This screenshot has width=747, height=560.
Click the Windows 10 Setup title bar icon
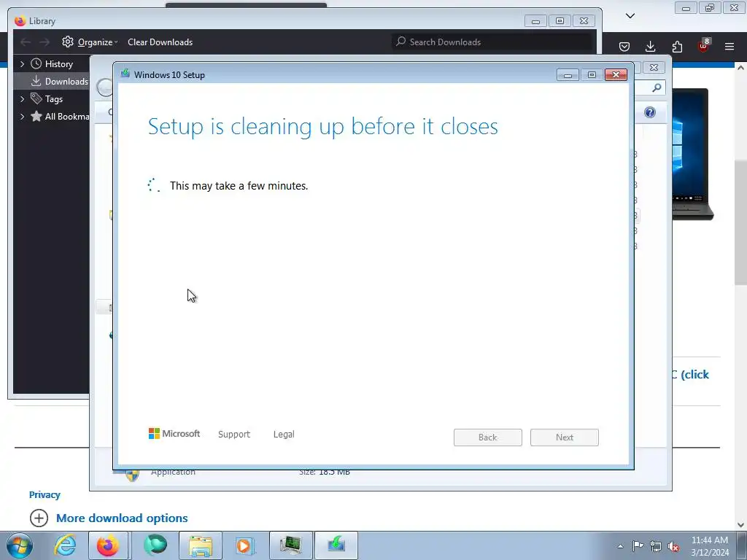(x=125, y=74)
